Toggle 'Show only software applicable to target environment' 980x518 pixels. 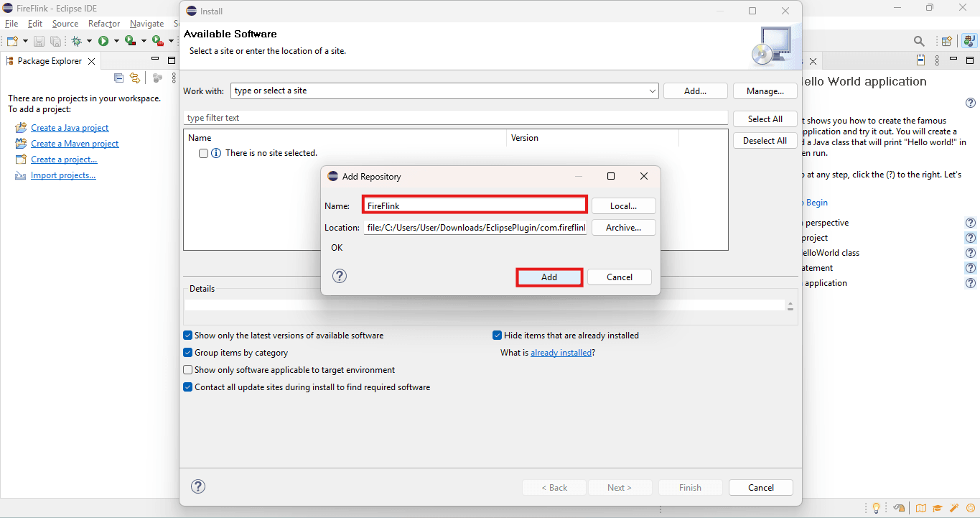coord(188,370)
